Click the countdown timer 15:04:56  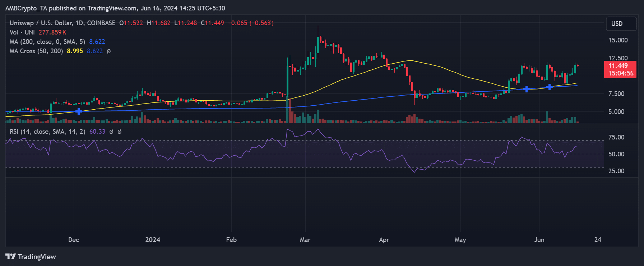(x=621, y=73)
